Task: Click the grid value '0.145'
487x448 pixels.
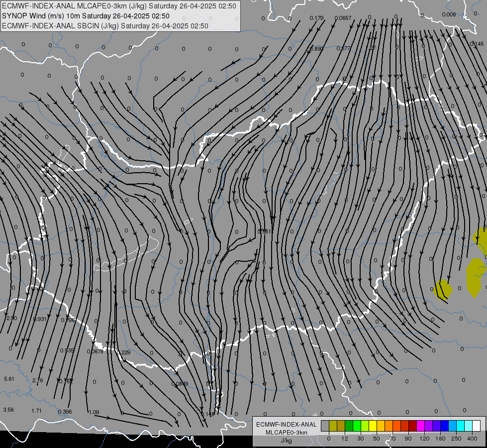Action: pos(477,44)
